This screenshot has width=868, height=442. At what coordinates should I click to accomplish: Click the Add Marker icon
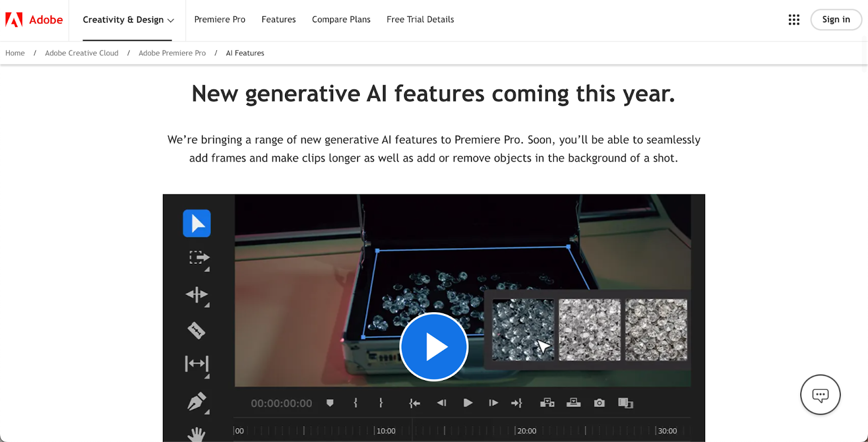pyautogui.click(x=330, y=403)
